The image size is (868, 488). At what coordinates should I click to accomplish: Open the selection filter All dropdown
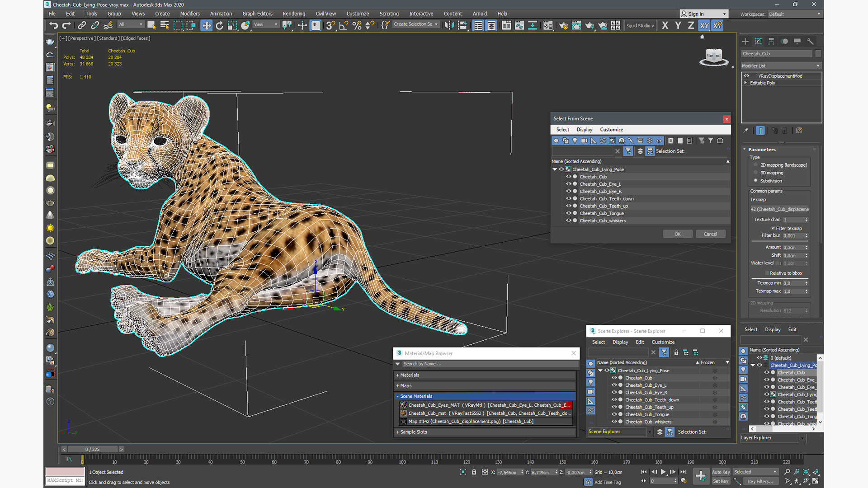point(131,24)
